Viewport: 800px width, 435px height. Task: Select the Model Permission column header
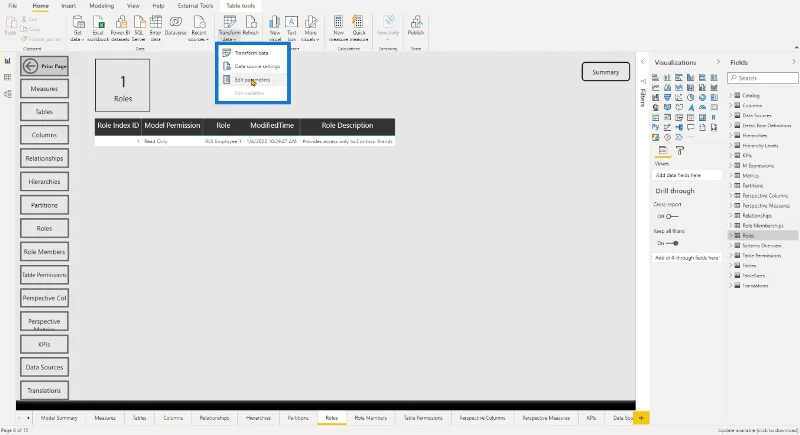[172, 125]
